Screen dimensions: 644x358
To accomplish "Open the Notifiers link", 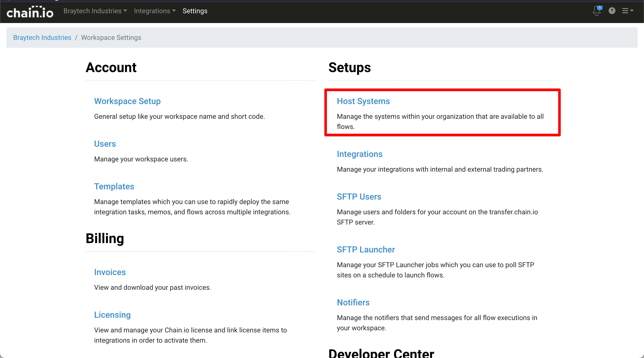I will pos(353,302).
